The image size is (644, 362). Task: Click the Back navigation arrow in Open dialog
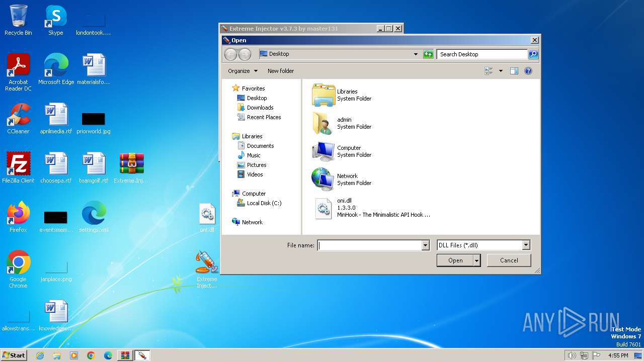[230, 54]
